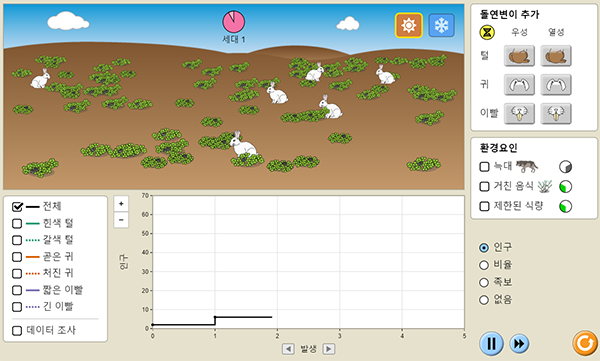Enable the 거친 음식 checkbox
This screenshot has height=361, width=600.
[x=484, y=186]
